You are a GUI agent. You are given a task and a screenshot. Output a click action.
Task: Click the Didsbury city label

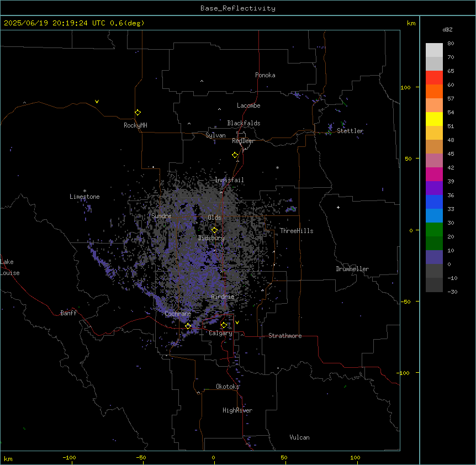tap(211, 238)
